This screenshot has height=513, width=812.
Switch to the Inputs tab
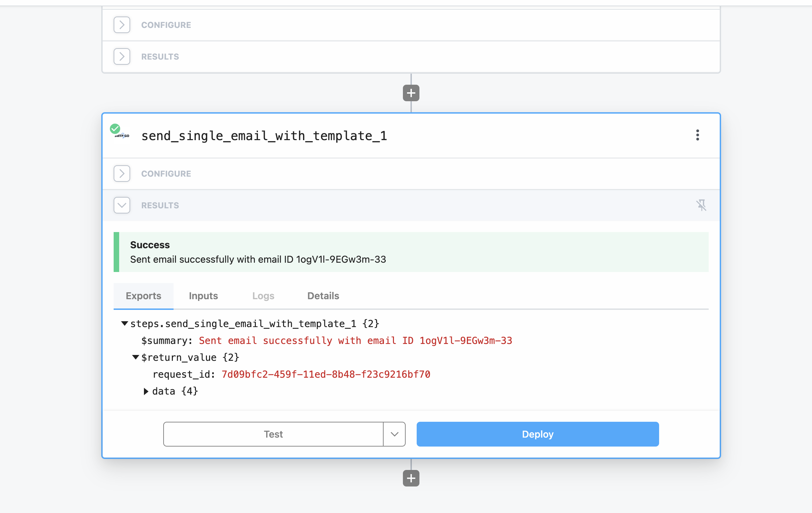pyautogui.click(x=203, y=296)
